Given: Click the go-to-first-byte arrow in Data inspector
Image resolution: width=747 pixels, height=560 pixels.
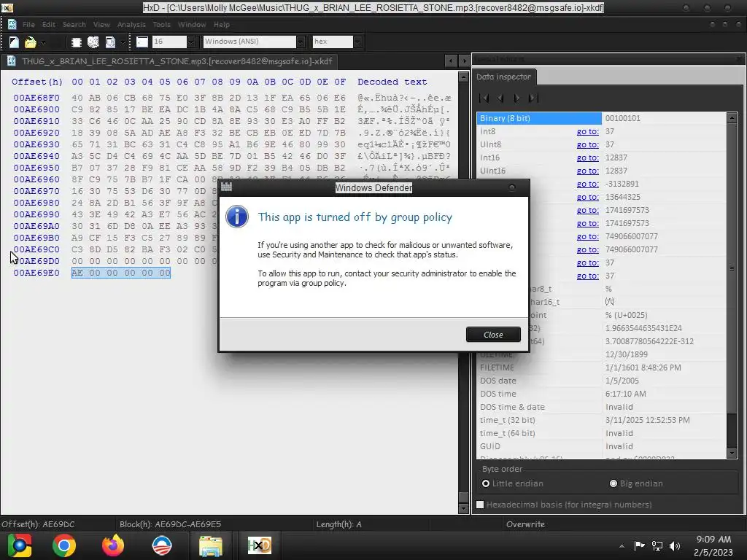Looking at the screenshot, I should (484, 98).
